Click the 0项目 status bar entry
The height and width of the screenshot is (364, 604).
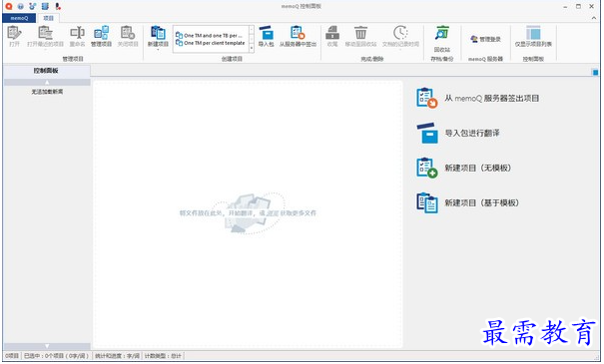(x=12, y=356)
